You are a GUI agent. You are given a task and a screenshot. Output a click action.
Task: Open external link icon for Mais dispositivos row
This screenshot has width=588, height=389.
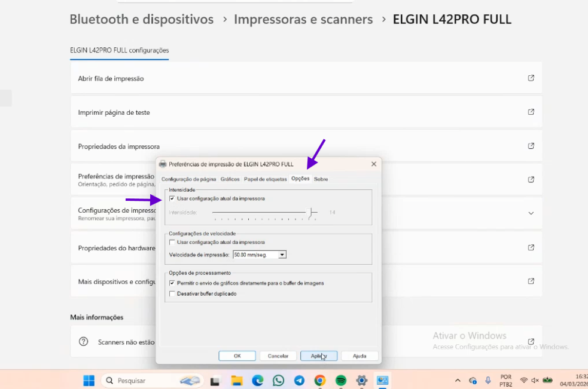click(x=531, y=281)
